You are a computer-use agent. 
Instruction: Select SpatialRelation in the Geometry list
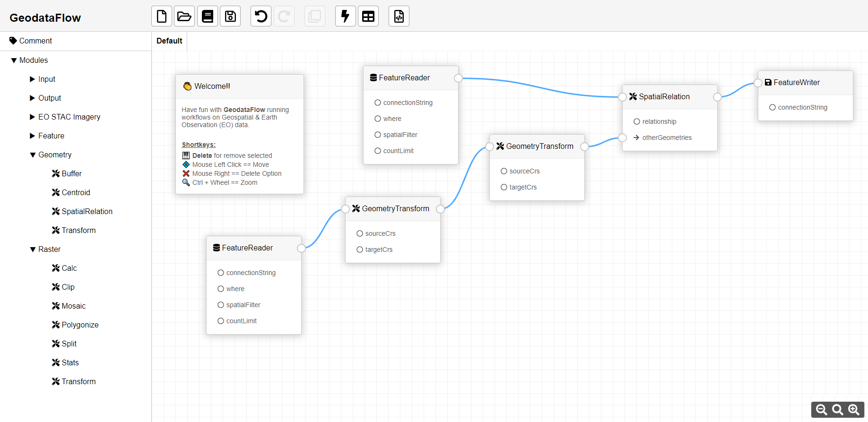[x=82, y=211]
